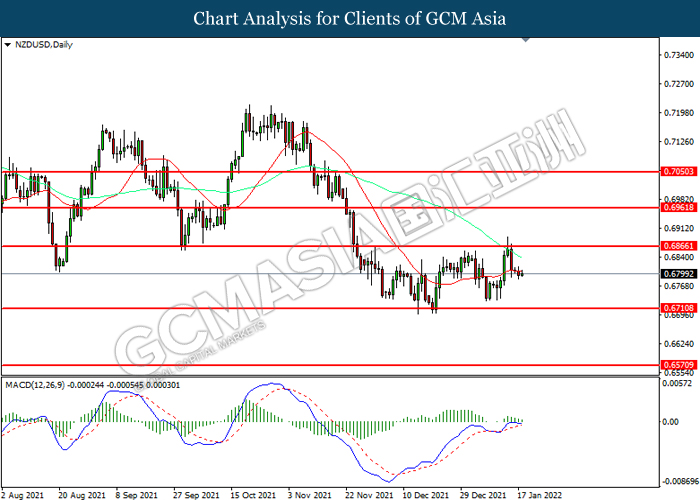
Task: Click the 3 Nov 2021 date label
Action: pyautogui.click(x=309, y=495)
